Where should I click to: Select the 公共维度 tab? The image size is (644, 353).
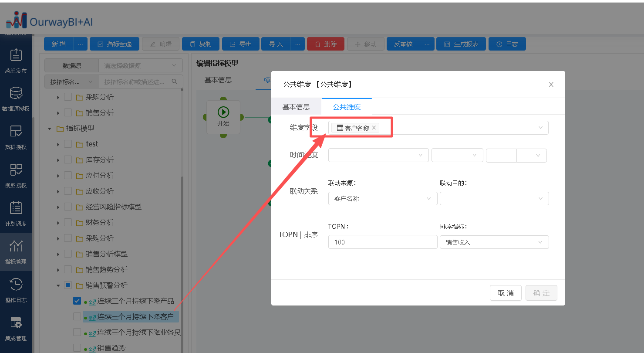[347, 107]
